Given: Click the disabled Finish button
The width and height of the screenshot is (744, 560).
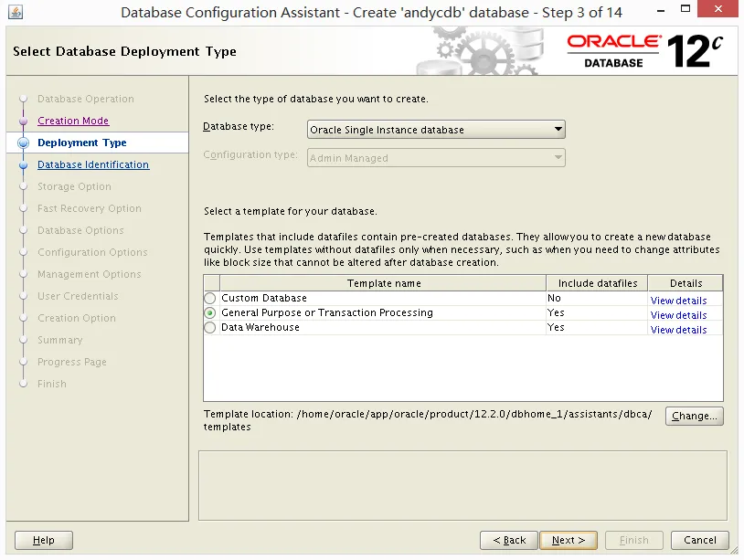Looking at the screenshot, I should click(634, 540).
